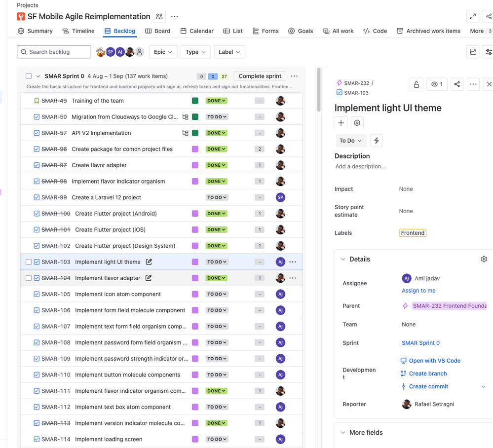
Task: Open Archived work items tab
Action: coord(428,31)
